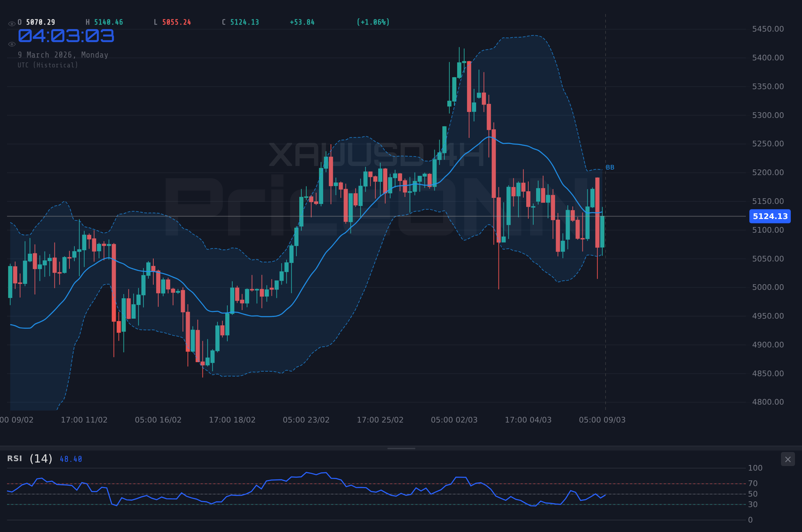The image size is (802, 532).
Task: Click the '05:00 09/03' time axis label
Action: pos(602,420)
